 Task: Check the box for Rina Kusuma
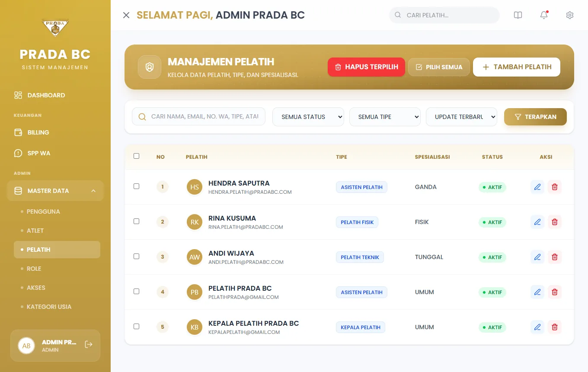click(x=137, y=221)
